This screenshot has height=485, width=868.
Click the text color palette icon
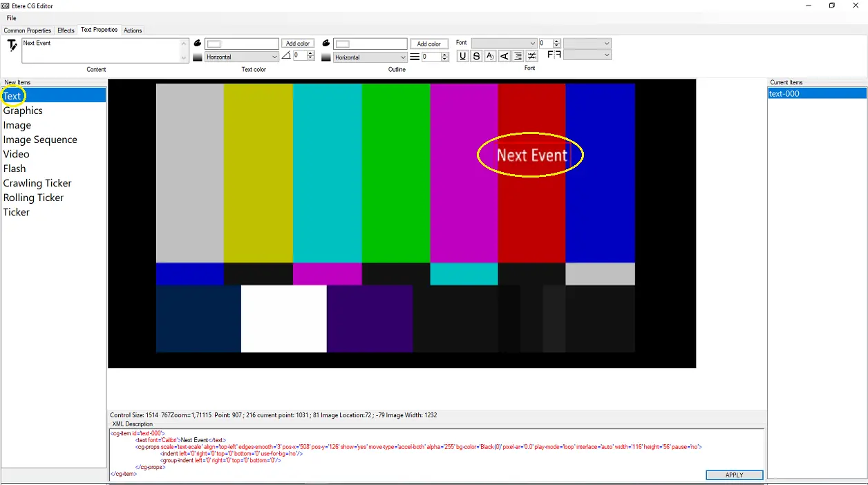click(x=198, y=44)
